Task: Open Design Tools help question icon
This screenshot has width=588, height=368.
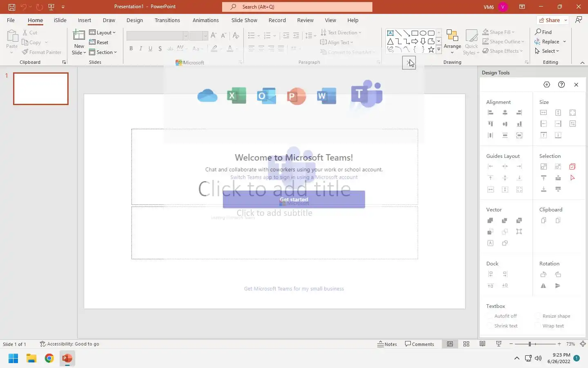Action: [x=561, y=85]
